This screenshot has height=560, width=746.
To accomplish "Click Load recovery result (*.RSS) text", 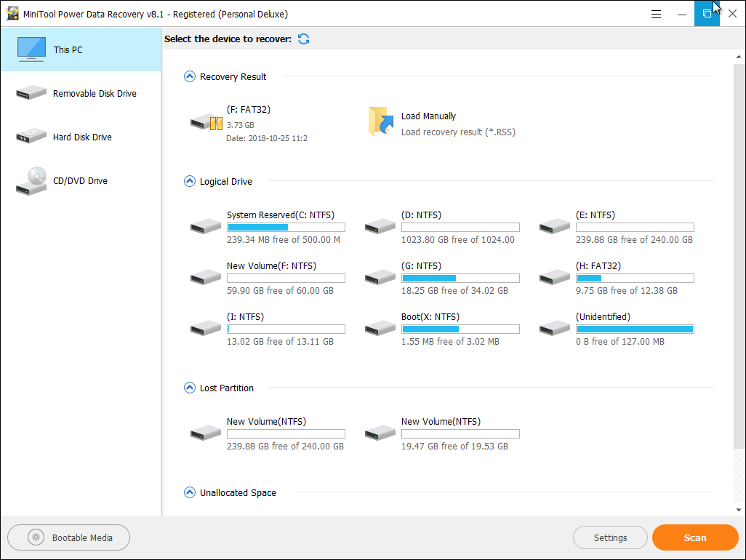I will pyautogui.click(x=458, y=132).
